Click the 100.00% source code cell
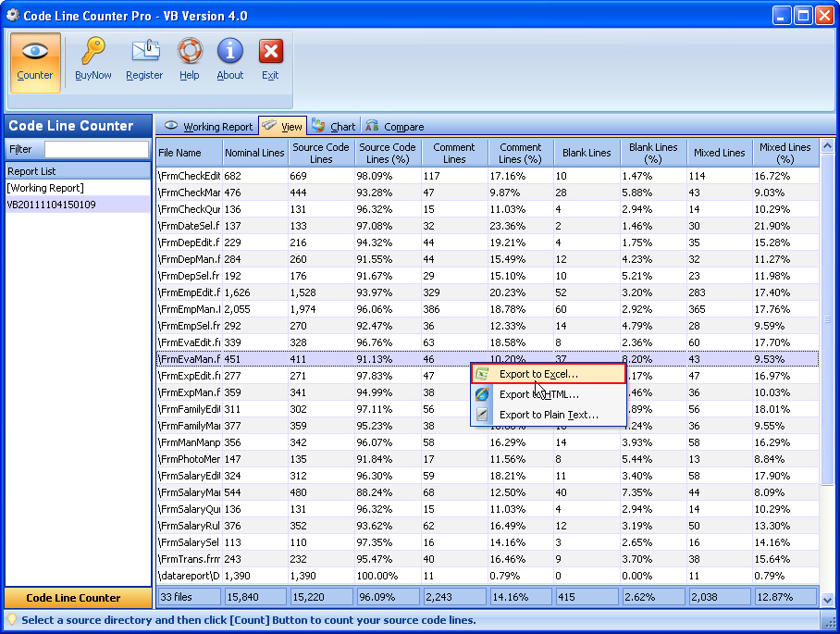Image resolution: width=840 pixels, height=634 pixels. (388, 576)
